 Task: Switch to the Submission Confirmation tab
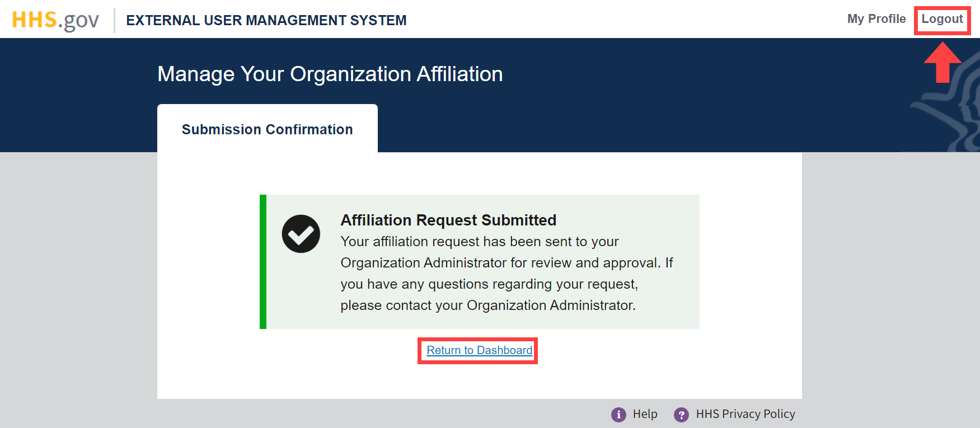click(x=267, y=129)
